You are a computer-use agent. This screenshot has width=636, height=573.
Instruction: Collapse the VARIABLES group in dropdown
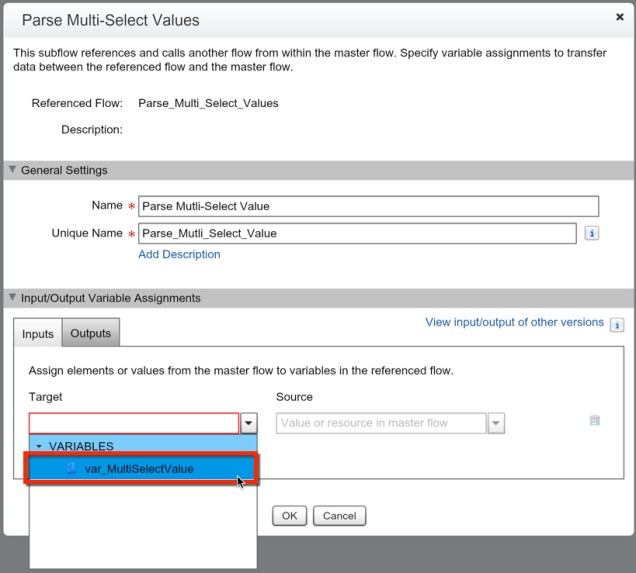click(39, 446)
